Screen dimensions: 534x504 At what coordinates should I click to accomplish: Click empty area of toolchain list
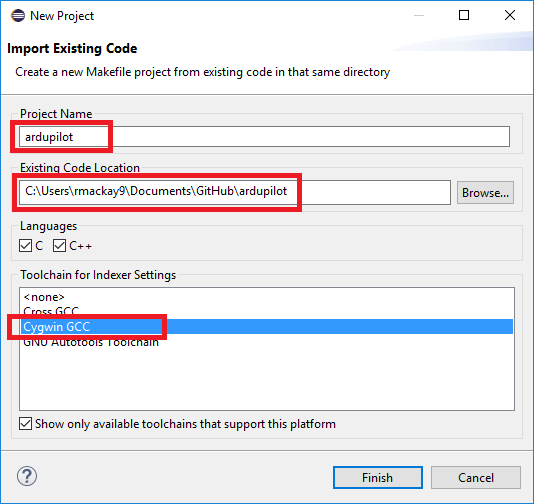click(267, 378)
